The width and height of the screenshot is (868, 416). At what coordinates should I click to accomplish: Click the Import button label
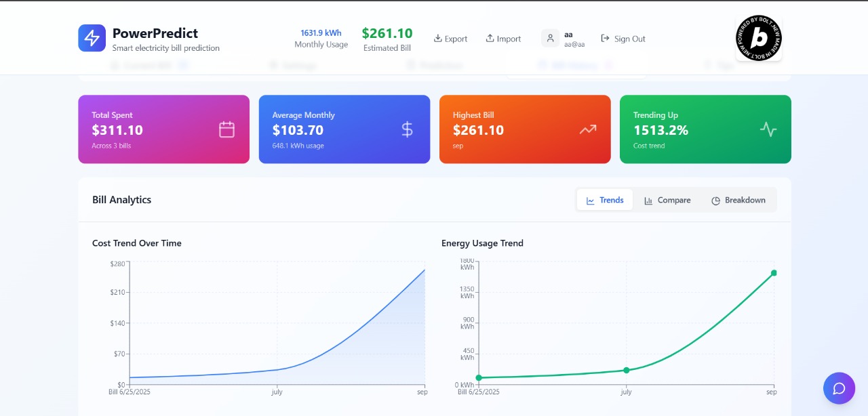click(509, 39)
